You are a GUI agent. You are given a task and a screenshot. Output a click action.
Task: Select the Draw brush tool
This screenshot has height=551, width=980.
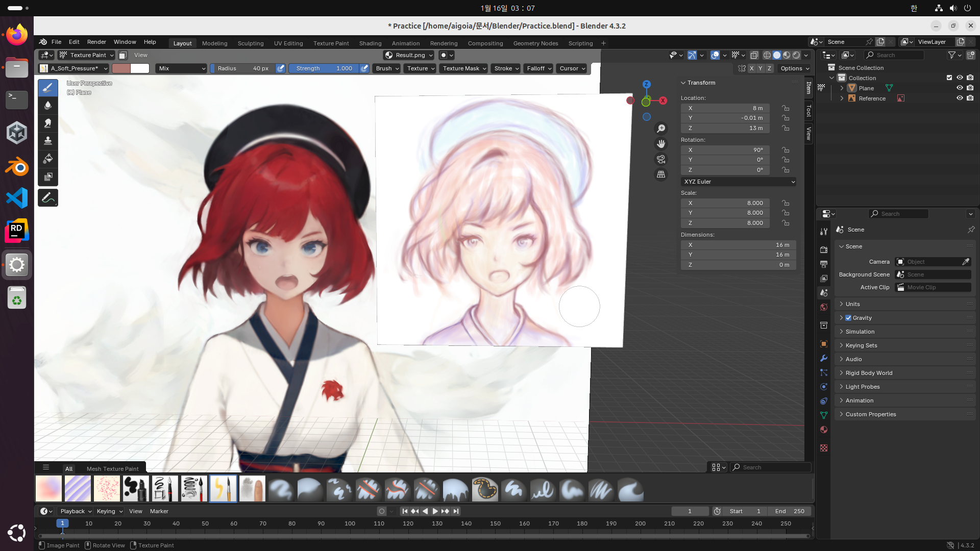click(x=48, y=88)
